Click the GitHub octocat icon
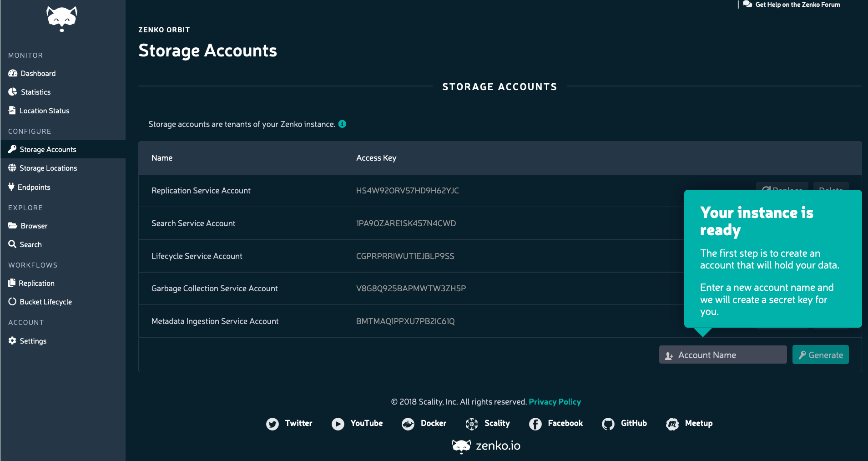Screen dimensions: 868x461 [608, 424]
